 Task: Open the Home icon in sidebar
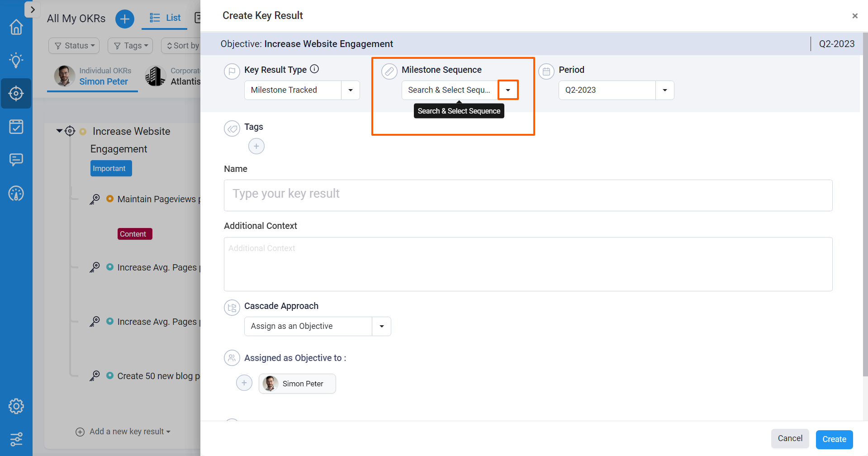(x=16, y=27)
